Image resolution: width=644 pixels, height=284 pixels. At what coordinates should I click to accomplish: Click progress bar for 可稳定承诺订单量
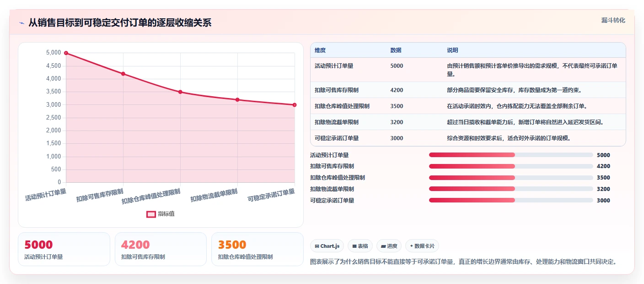(x=511, y=200)
